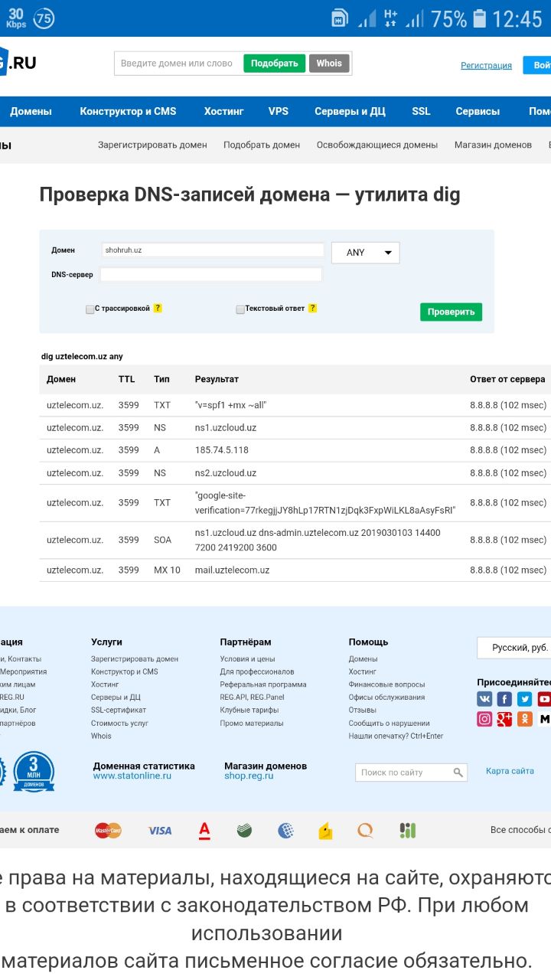This screenshot has width=551, height=980.
Task: Select mail.uztelecom.uz MX result
Action: click(233, 570)
